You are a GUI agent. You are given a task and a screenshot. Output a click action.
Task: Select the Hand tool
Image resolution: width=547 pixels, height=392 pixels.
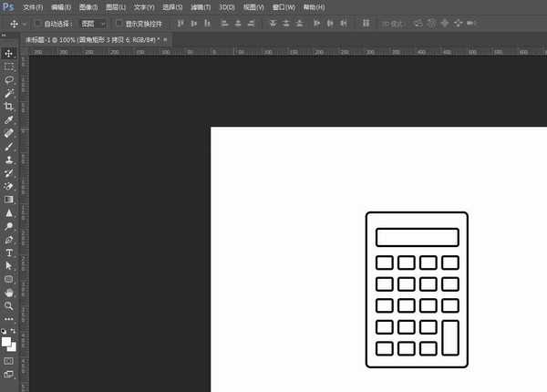click(x=9, y=293)
